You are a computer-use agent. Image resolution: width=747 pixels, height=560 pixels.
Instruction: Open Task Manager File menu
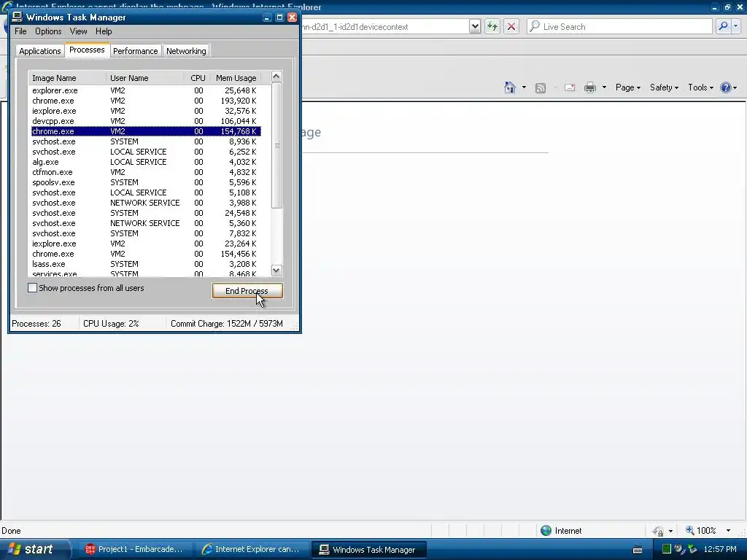coord(20,31)
